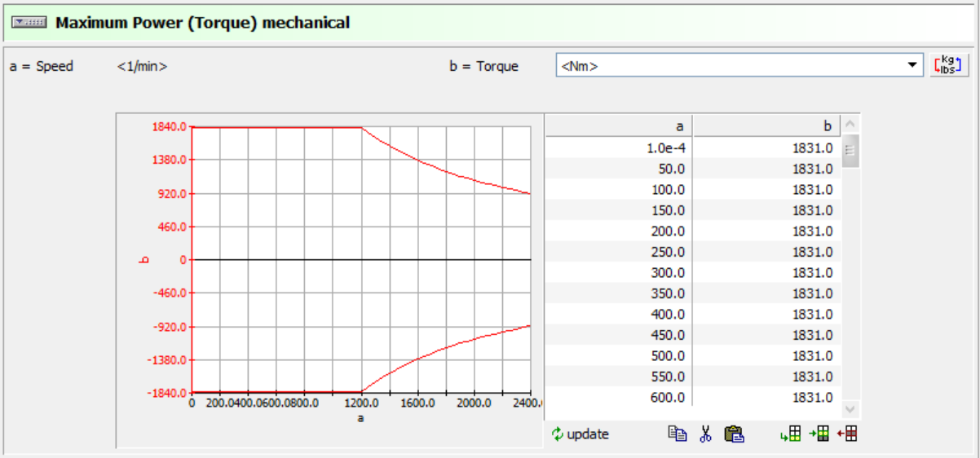The width and height of the screenshot is (980, 458).
Task: Click the 1840.0 y-axis label on chart
Action: 169,126
